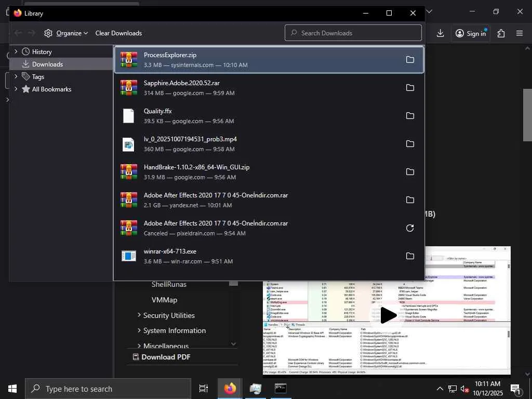This screenshot has height=399, width=532.
Task: Click Firefox icon in the taskbar
Action: point(230,389)
